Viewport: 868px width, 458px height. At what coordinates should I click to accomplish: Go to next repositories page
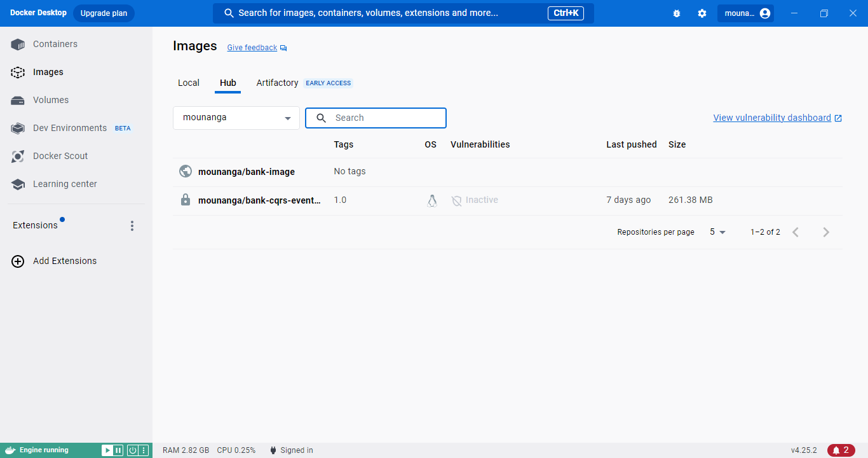pos(826,232)
